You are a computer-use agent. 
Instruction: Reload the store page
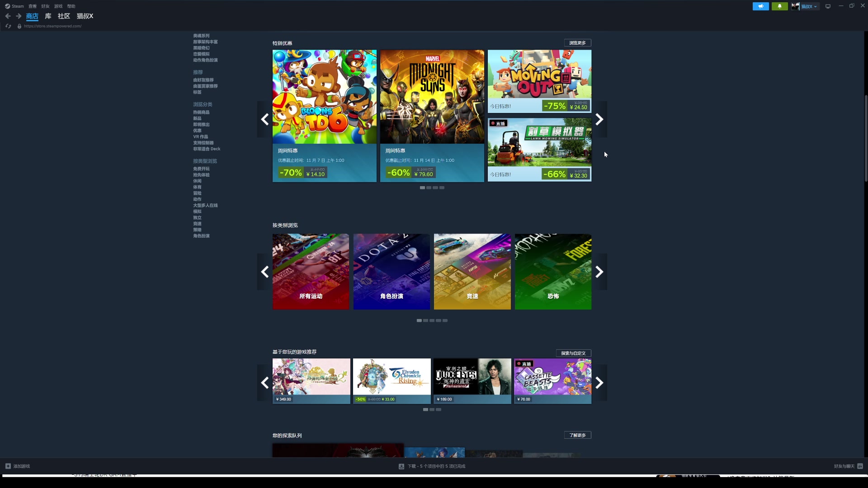[x=8, y=26]
